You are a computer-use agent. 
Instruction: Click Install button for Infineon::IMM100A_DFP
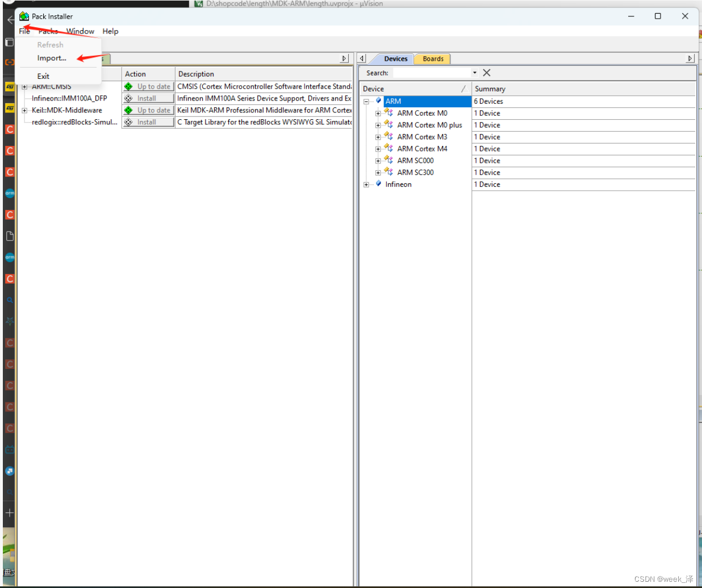pos(148,98)
